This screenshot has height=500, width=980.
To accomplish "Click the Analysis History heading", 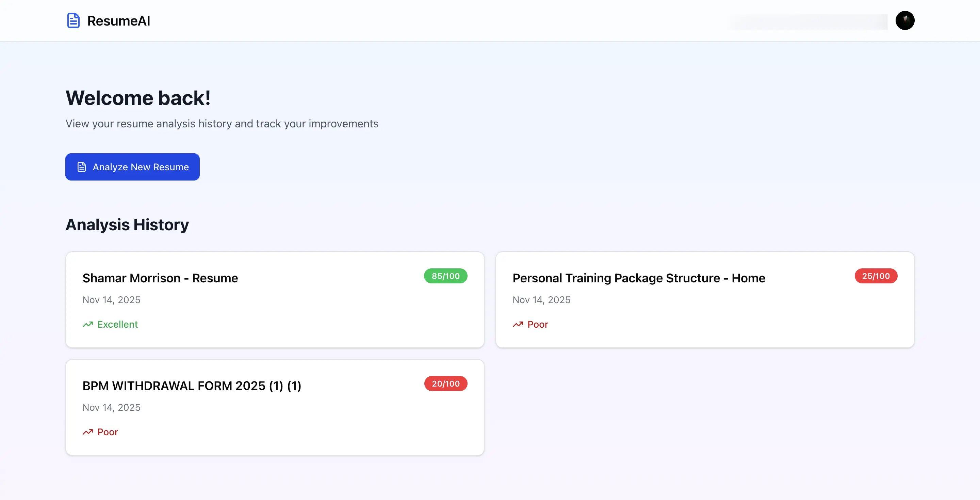I will 127,224.
